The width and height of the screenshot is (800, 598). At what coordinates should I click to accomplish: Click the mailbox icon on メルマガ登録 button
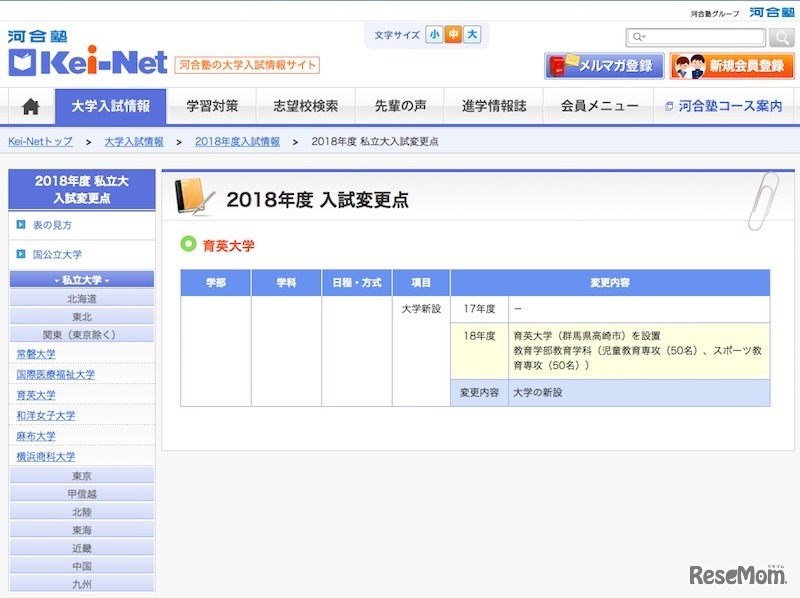[557, 64]
